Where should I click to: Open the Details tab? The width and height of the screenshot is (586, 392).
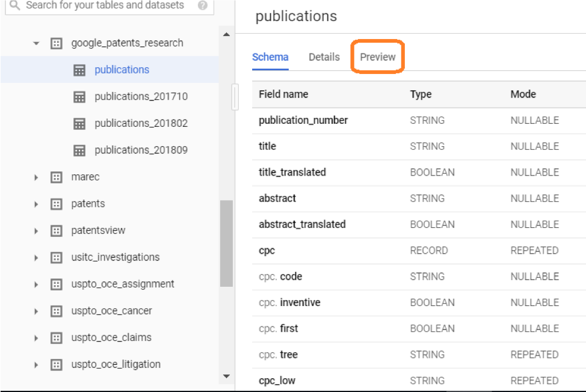pos(324,57)
